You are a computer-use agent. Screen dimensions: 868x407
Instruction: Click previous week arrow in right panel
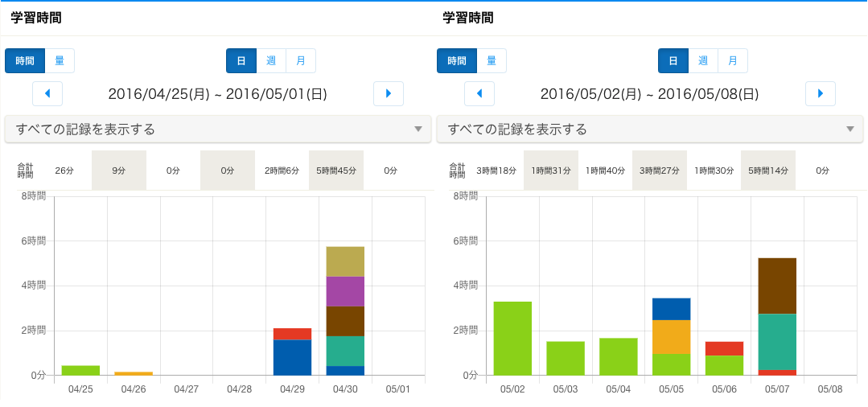(479, 94)
